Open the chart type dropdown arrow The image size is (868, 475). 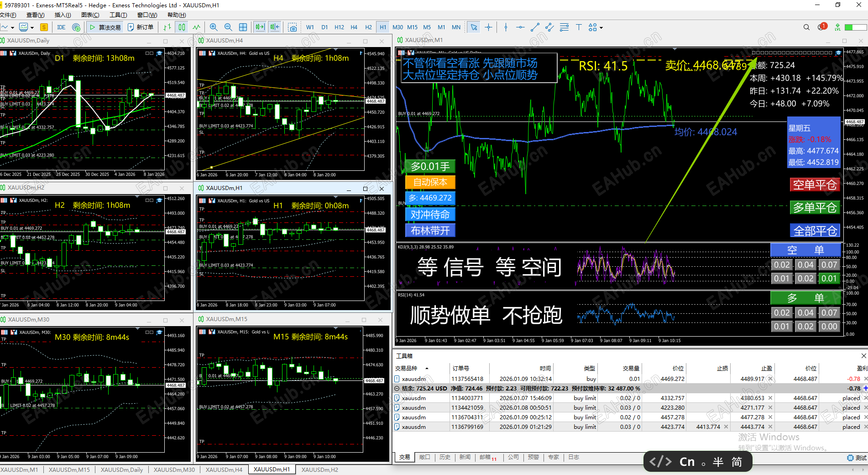(x=13, y=27)
